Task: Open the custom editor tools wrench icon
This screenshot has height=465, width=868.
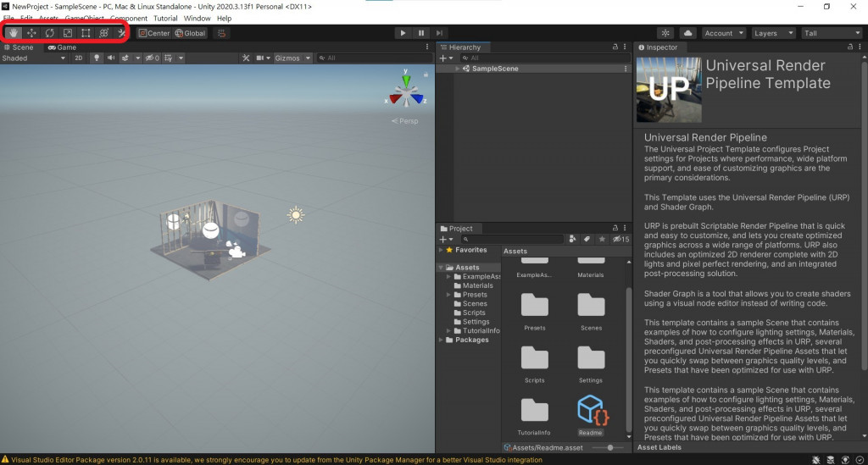Action: 121,33
